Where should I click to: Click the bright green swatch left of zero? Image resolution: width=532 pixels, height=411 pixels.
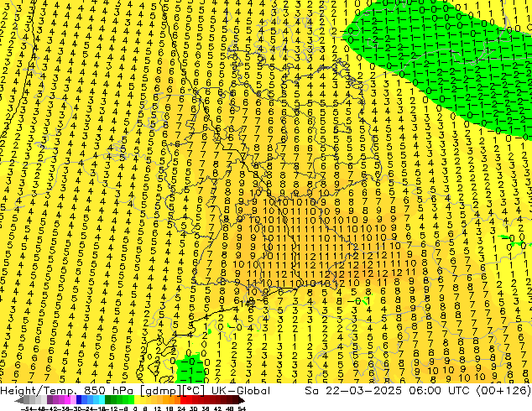tap(131, 400)
